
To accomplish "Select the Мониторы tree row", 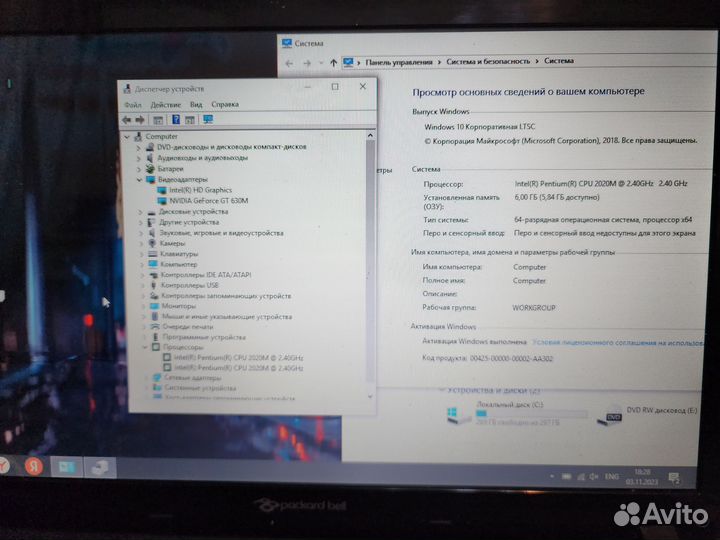I will click(179, 306).
